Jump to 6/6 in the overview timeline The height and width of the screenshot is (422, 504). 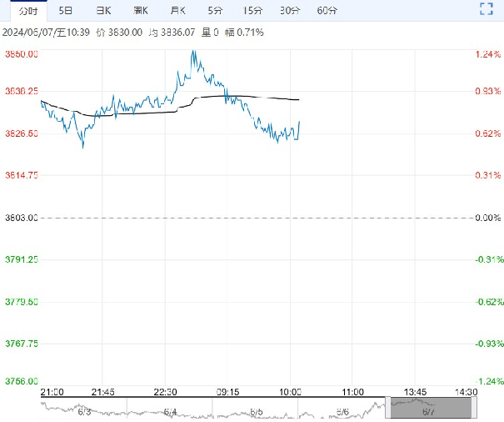(x=342, y=412)
